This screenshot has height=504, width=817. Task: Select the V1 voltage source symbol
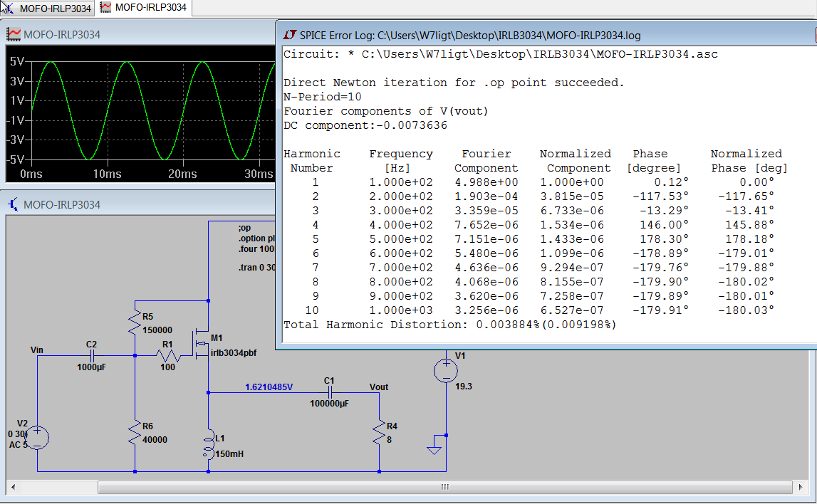[x=446, y=371]
